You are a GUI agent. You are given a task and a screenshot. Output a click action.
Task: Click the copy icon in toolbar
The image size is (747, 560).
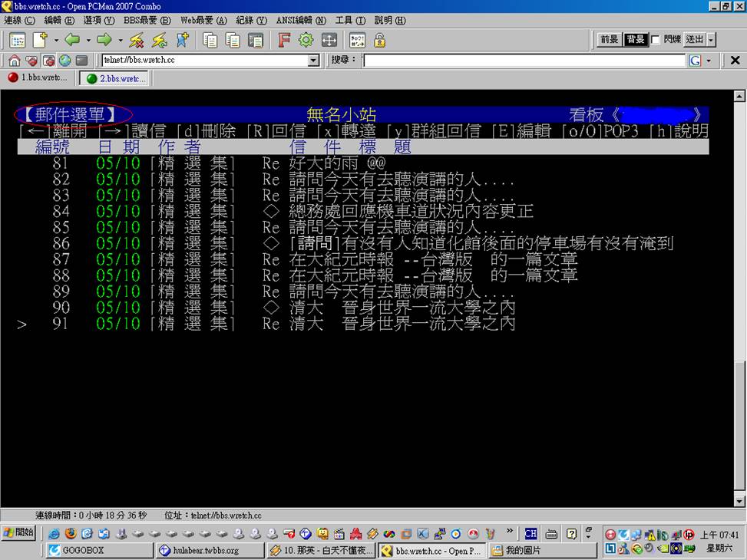point(210,40)
